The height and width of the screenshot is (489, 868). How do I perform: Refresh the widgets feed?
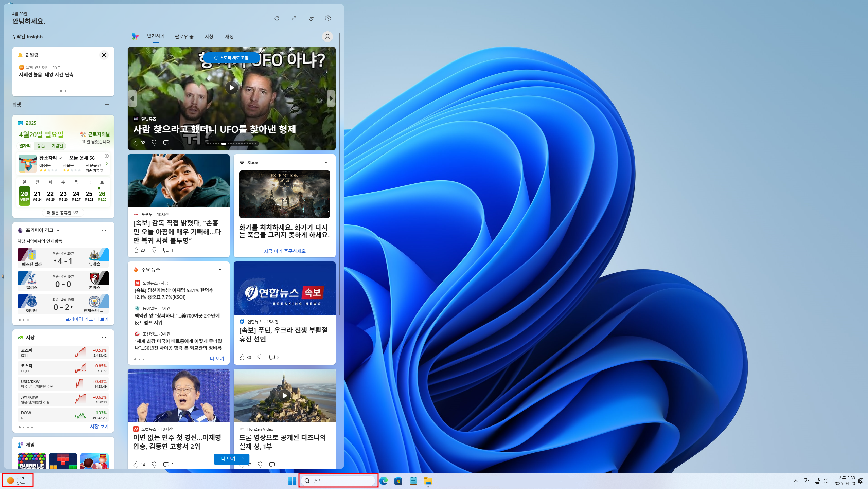(x=277, y=18)
